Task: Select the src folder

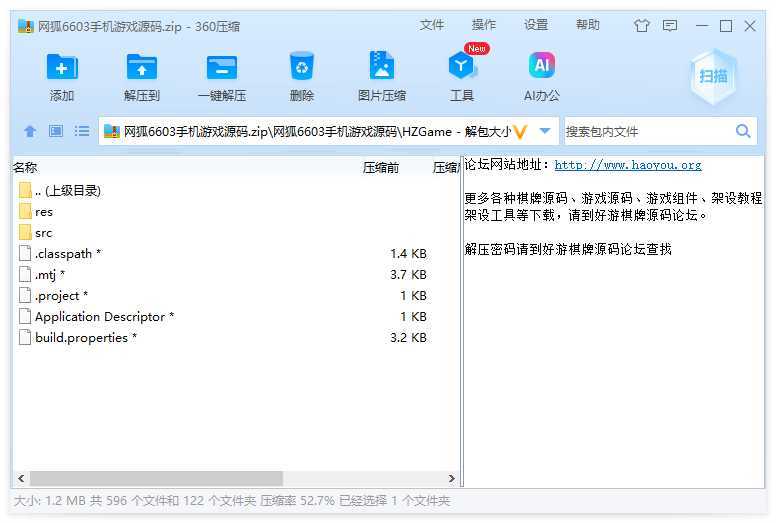Action: 44,233
